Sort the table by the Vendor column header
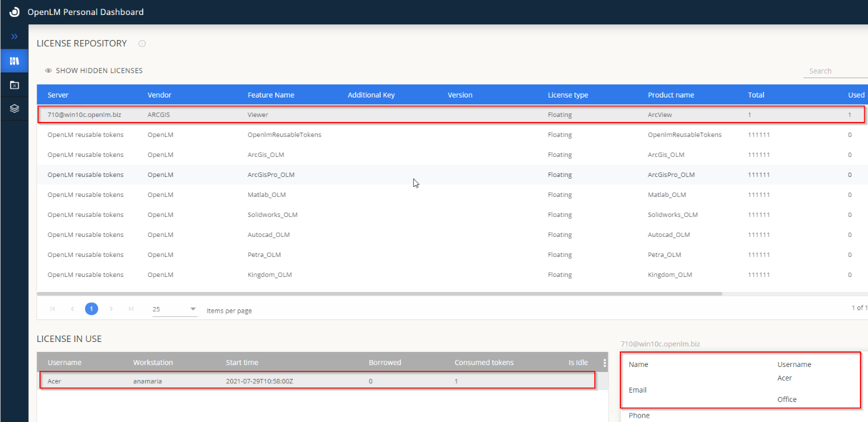This screenshot has width=868, height=422. tap(159, 94)
